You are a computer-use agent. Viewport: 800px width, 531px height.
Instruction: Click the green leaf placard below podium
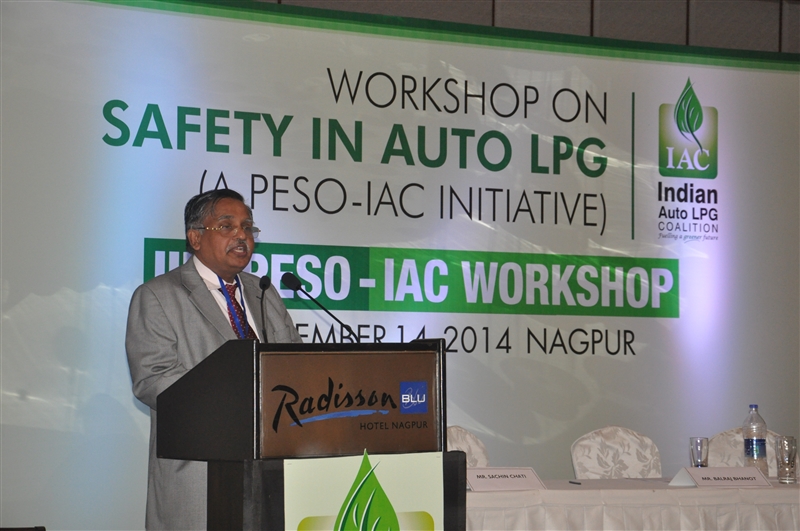[364, 491]
